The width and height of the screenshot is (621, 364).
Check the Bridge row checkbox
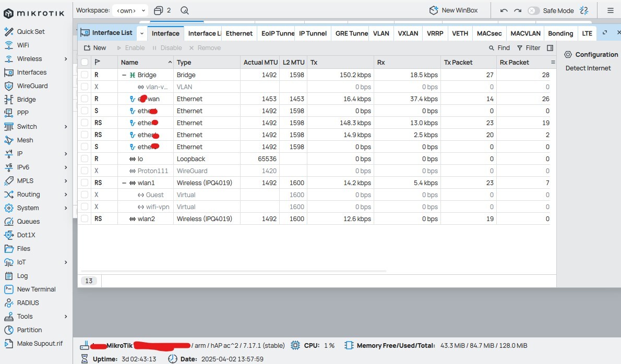point(85,75)
